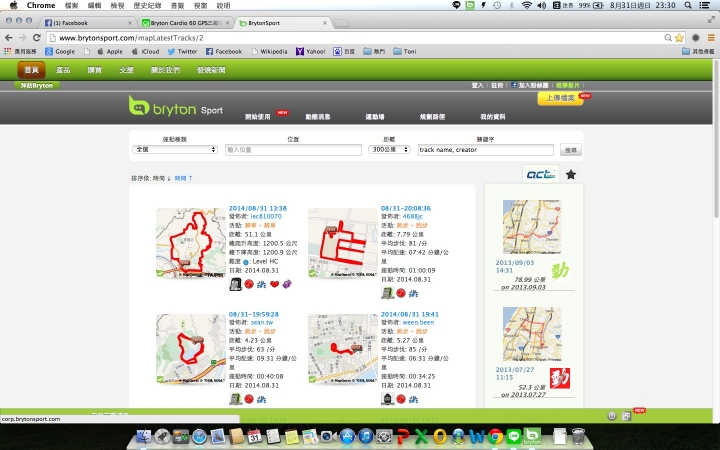Click device icon under sean.tw track
This screenshot has height=450, width=720.
[x=235, y=399]
